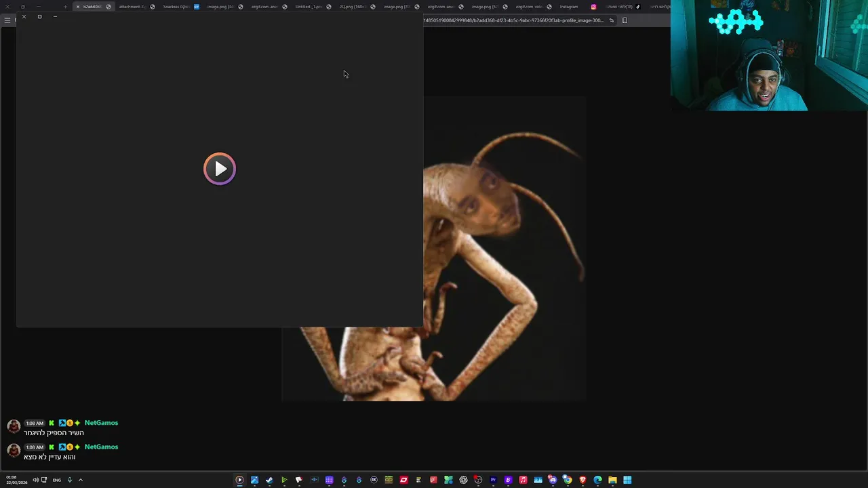Click NetGamos username in first chat message
The image size is (868, 488).
[101, 423]
